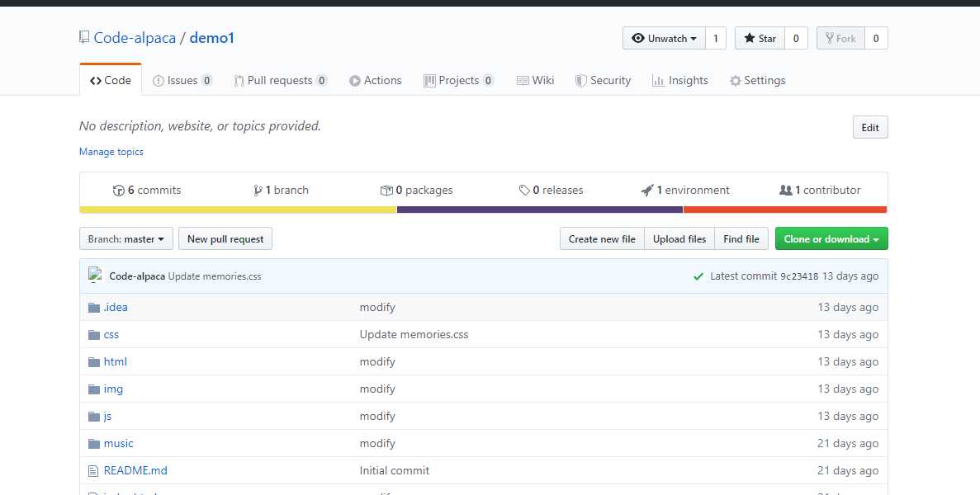Go to the Actions tab
Viewport: 980px width, 495px height.
click(x=376, y=81)
